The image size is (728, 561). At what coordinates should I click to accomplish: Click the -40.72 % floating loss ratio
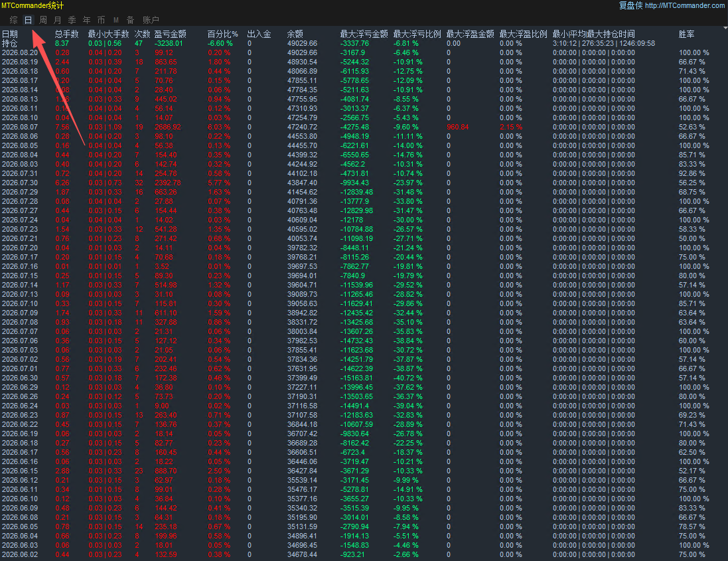coord(407,378)
